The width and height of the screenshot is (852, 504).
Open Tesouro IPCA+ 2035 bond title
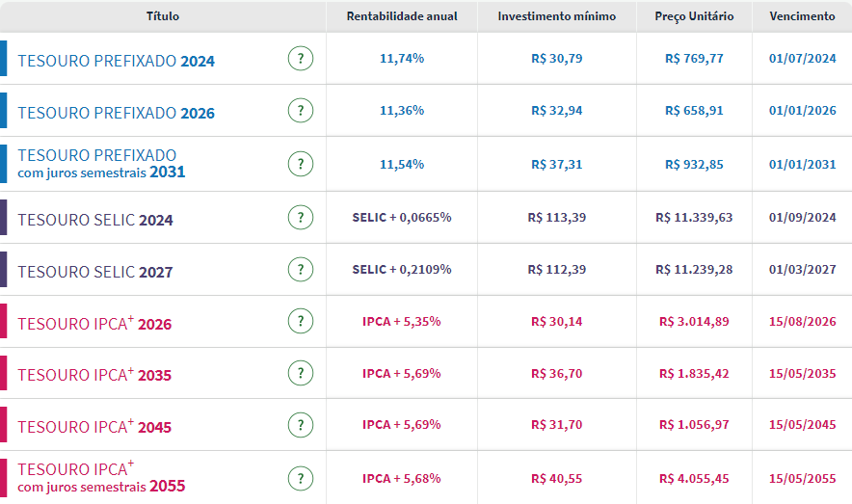(94, 375)
